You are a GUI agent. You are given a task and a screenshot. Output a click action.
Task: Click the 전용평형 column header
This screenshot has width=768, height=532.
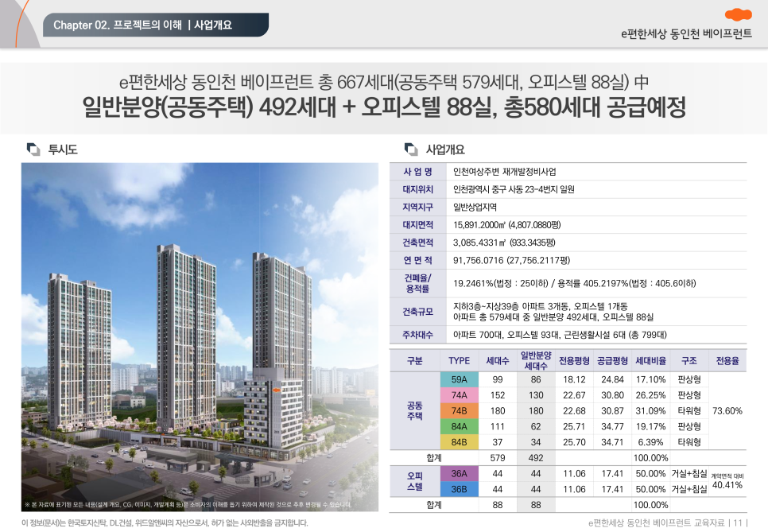574,360
